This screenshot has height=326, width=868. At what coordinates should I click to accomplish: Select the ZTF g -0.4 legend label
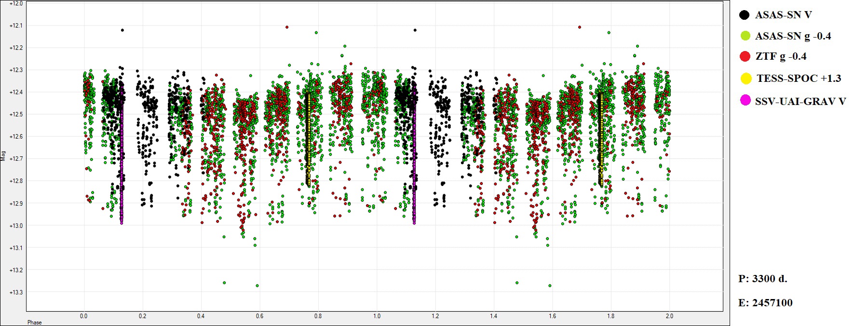(x=781, y=56)
